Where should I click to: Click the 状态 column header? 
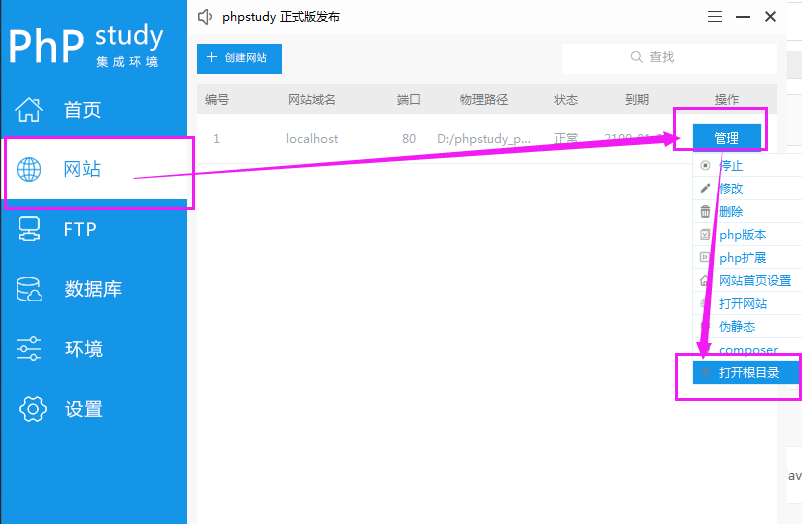(x=566, y=99)
